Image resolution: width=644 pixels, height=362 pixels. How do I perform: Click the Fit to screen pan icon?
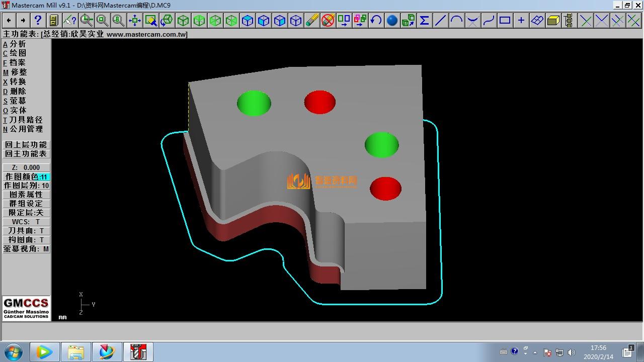pos(134,20)
